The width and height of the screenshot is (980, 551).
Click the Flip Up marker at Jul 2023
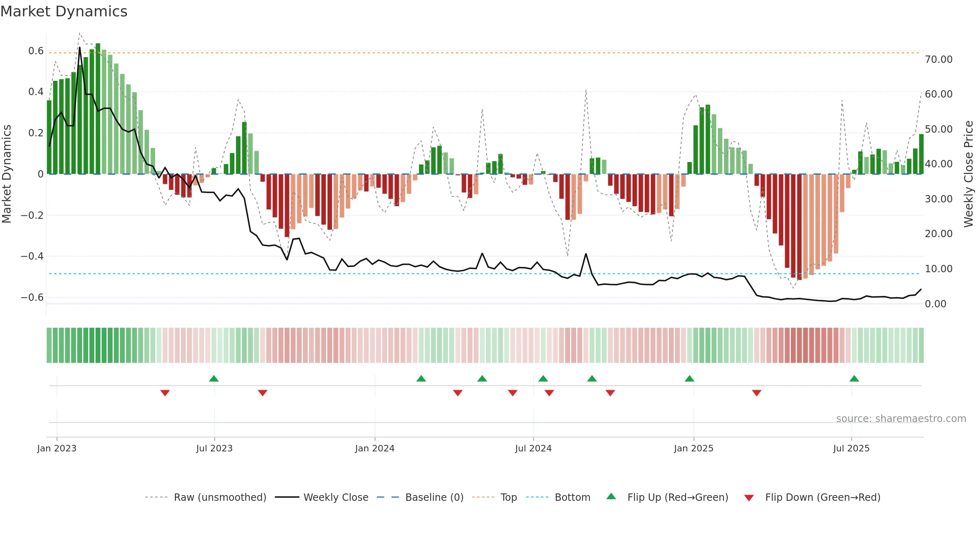214,378
